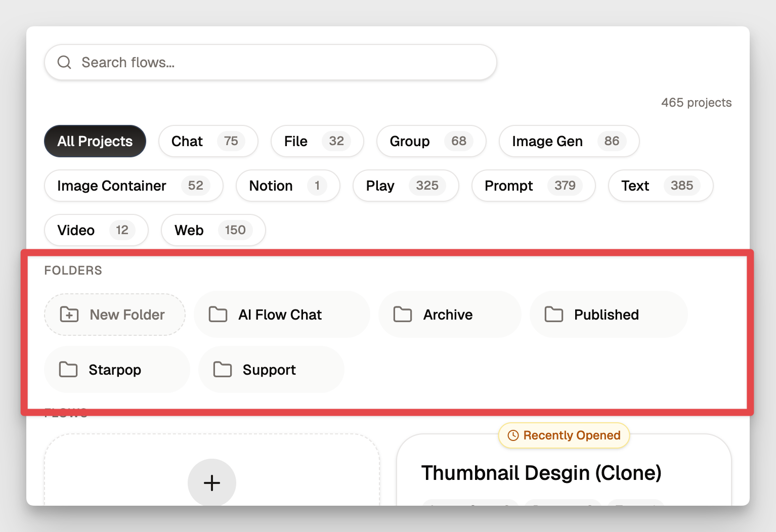Filter by Image Gen category
The height and width of the screenshot is (532, 776).
[x=569, y=141]
